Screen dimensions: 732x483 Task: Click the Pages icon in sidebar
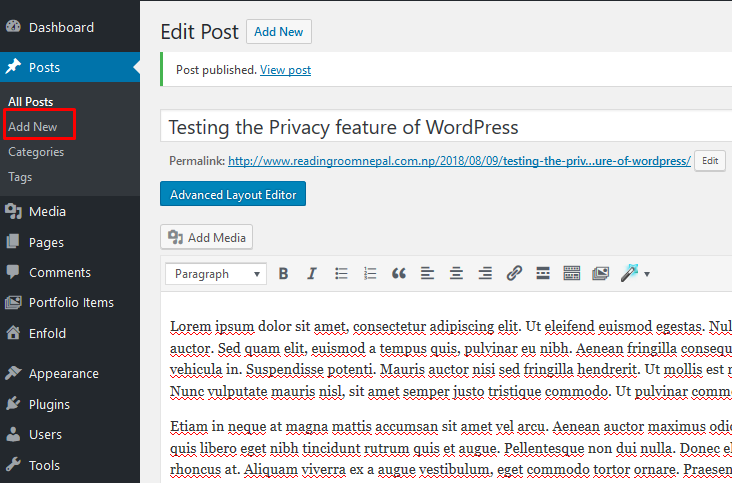pyautogui.click(x=13, y=242)
